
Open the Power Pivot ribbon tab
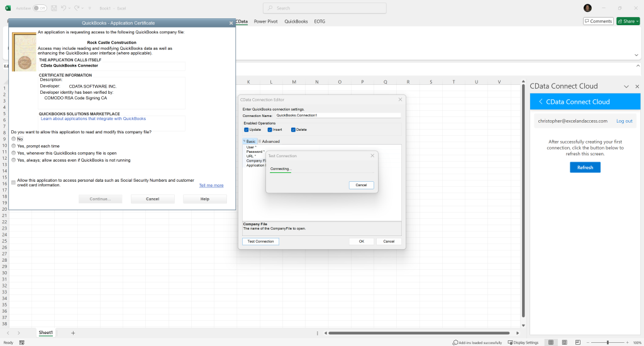tap(266, 21)
